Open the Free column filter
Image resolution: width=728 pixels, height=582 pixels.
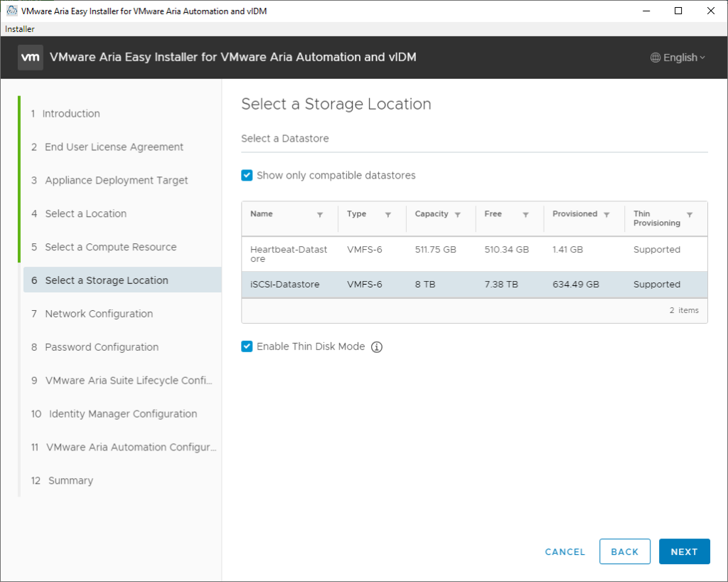[x=525, y=215]
